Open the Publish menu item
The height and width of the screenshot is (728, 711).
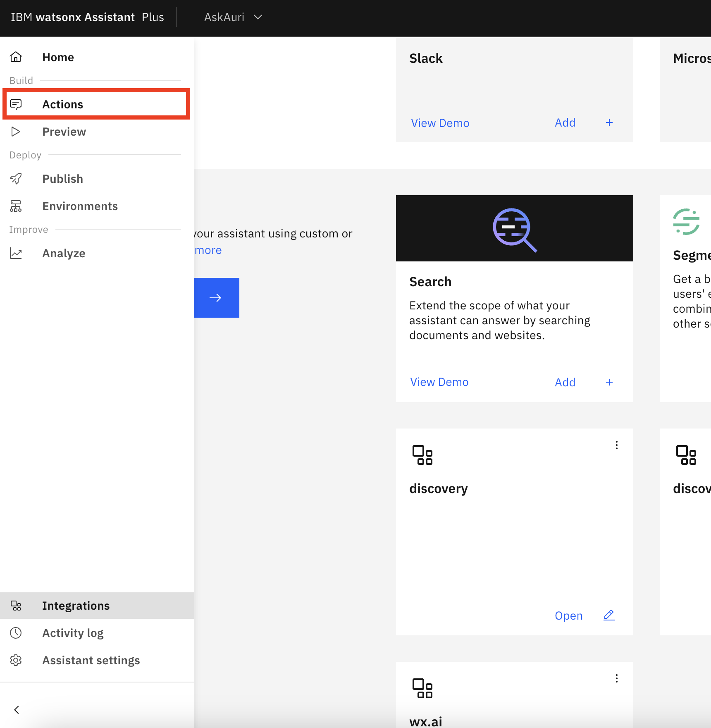coord(97,179)
